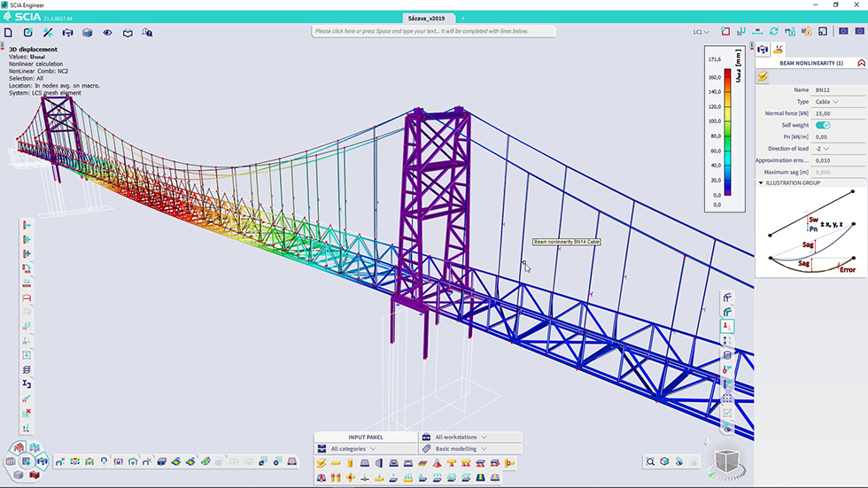
Task: Click the refresh results icon in top-right toolbar
Action: 775,31
